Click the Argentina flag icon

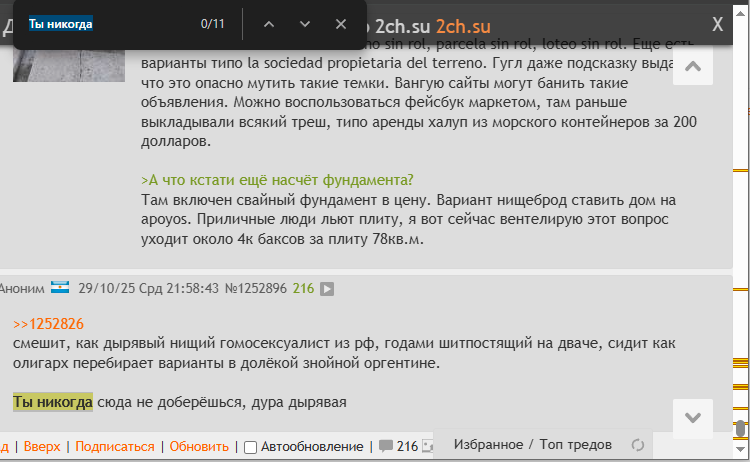click(60, 287)
